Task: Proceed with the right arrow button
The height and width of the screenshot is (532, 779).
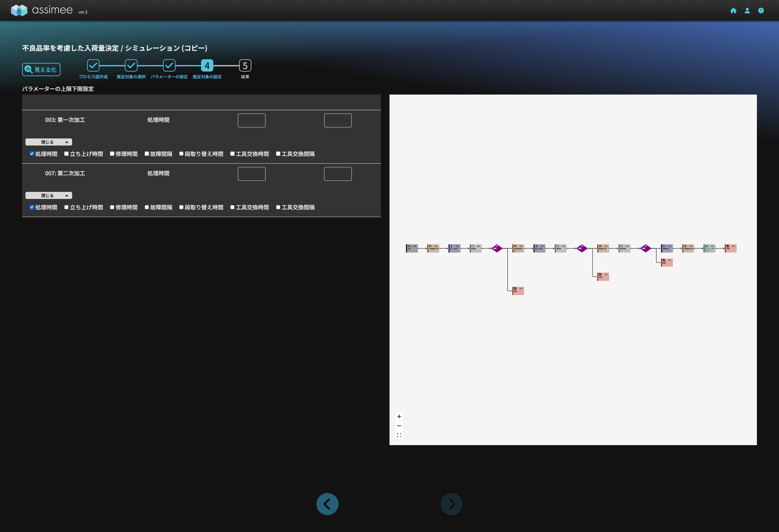Action: [x=451, y=504]
